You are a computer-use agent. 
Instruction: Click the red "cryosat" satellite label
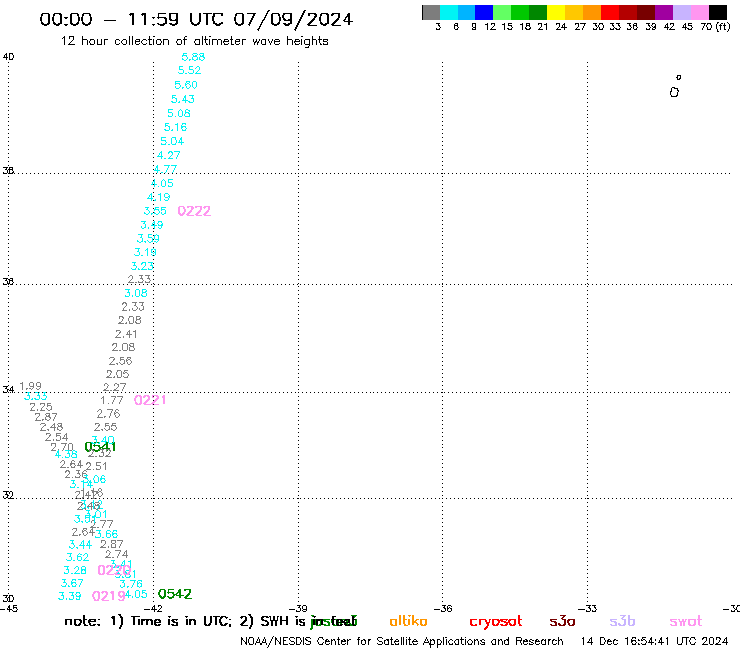496,622
